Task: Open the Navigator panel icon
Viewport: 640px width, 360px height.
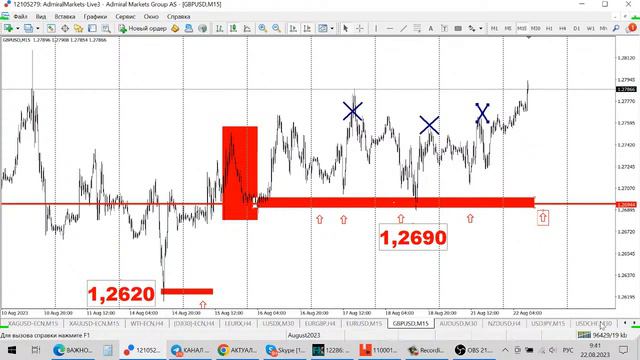Action: pyautogui.click(x=78, y=28)
